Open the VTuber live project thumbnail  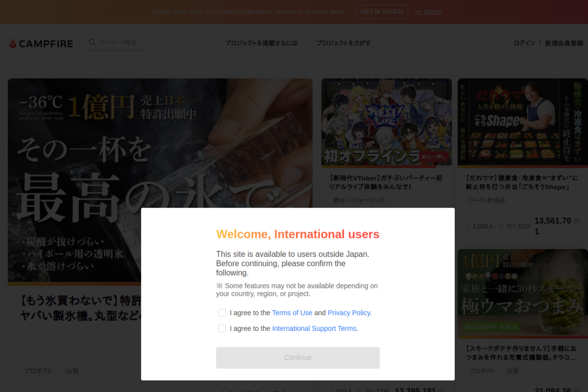pyautogui.click(x=386, y=122)
